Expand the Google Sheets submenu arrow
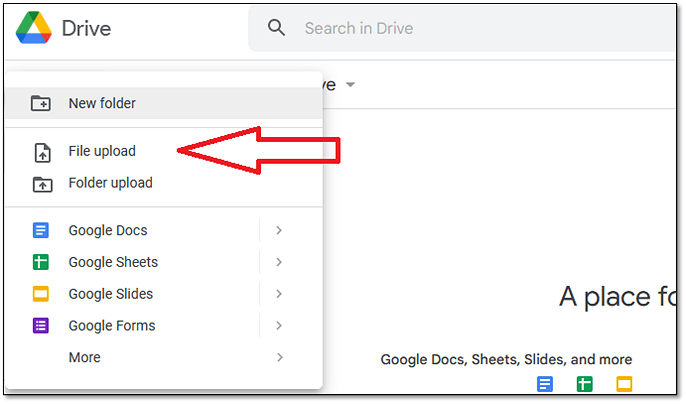 279,263
